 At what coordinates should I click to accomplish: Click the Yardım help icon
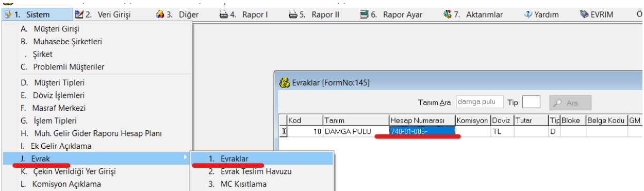click(x=528, y=14)
